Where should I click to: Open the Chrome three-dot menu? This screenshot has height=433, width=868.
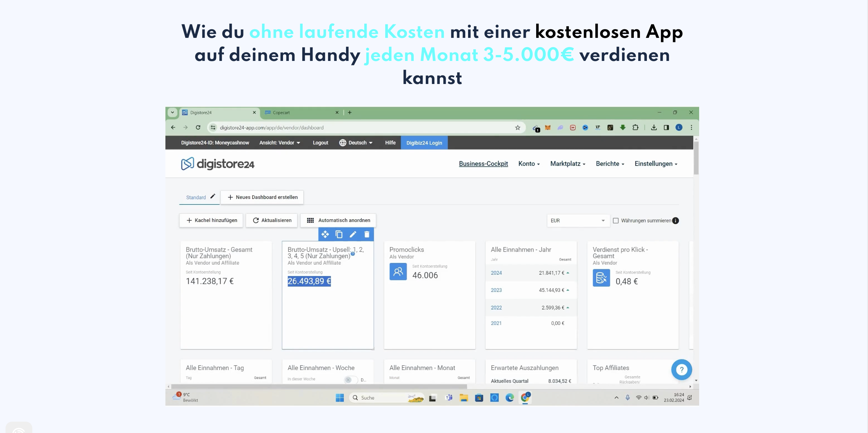691,128
